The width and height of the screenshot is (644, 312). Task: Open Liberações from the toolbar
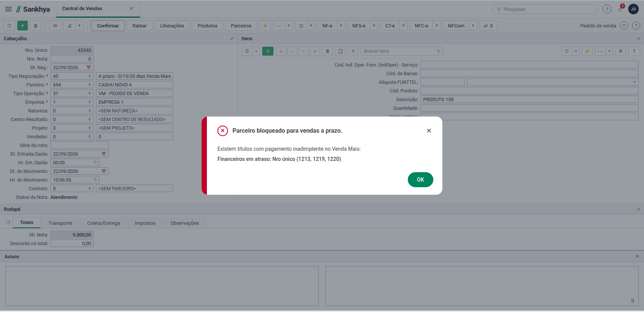[172, 26]
